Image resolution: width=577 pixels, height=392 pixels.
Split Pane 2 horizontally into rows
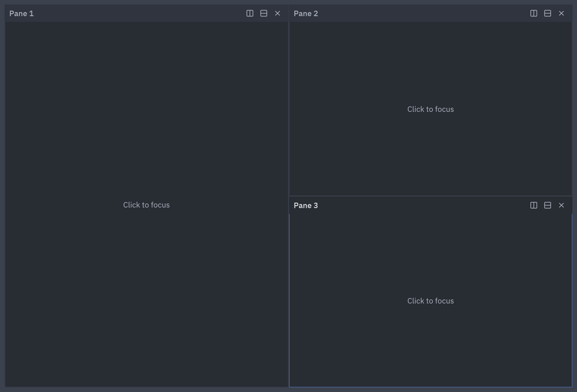(548, 14)
